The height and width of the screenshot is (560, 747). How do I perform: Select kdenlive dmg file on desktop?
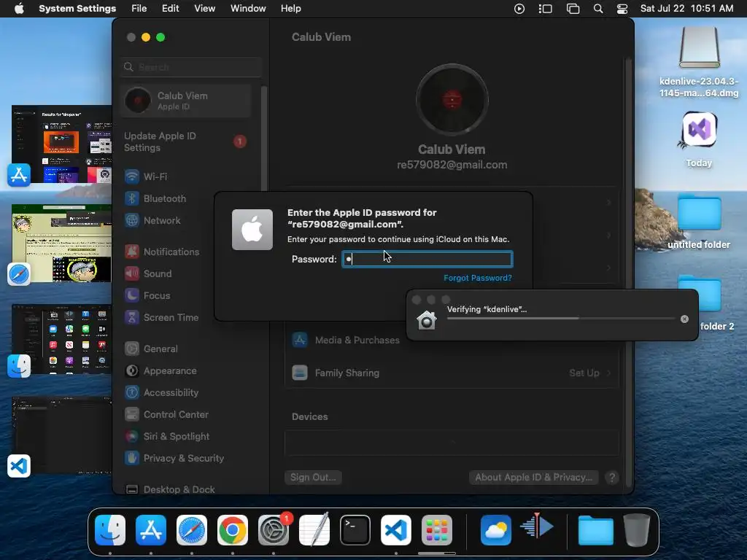tap(699, 62)
